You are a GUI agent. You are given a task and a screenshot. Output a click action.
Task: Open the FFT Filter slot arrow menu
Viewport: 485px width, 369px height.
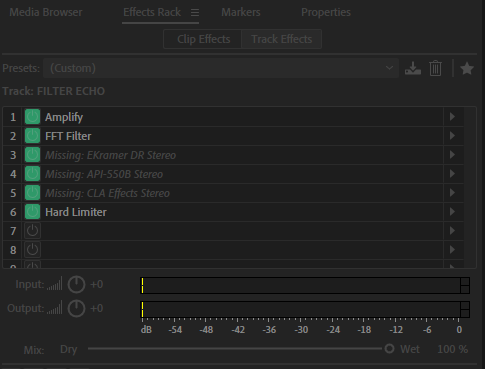(x=452, y=136)
